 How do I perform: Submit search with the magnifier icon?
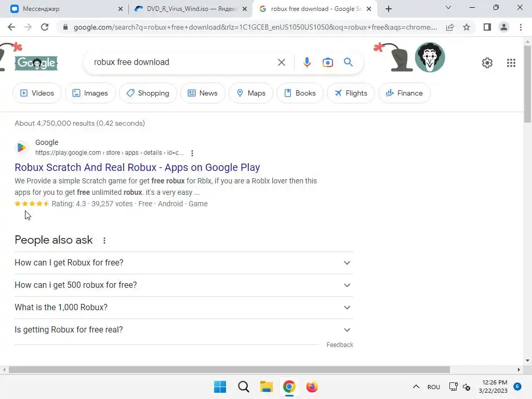pos(348,62)
